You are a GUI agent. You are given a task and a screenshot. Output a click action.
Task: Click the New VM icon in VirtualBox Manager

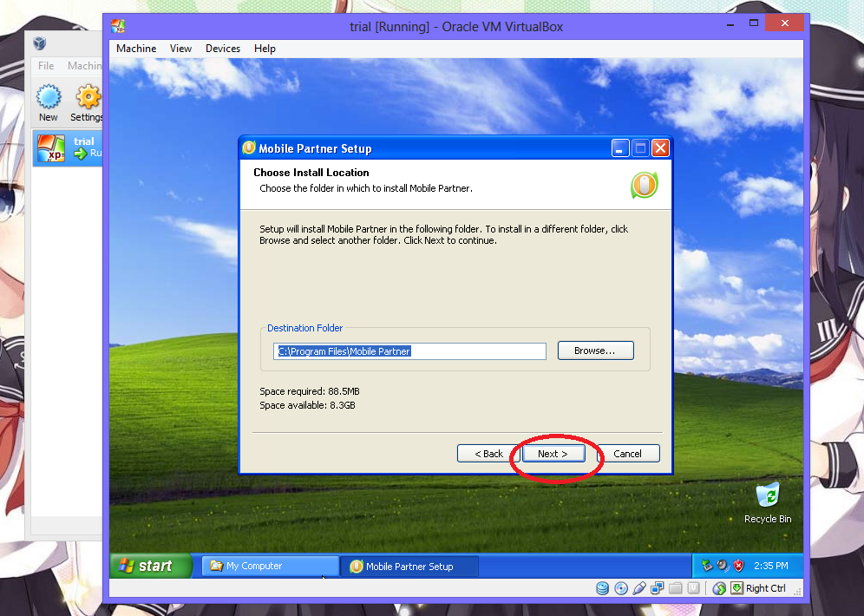pos(49,102)
